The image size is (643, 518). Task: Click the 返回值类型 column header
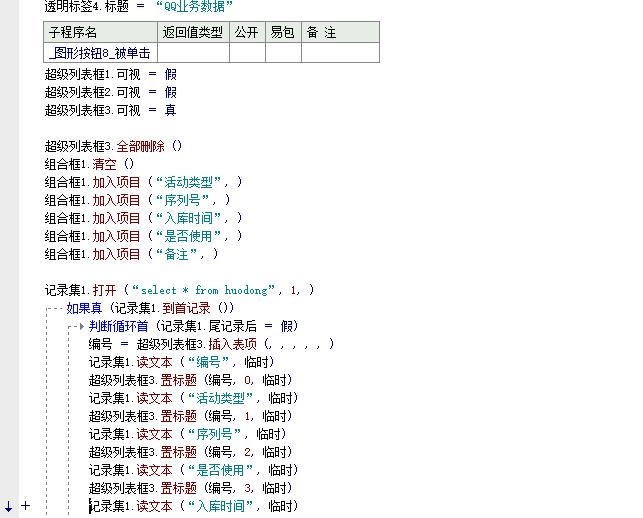[x=194, y=32]
